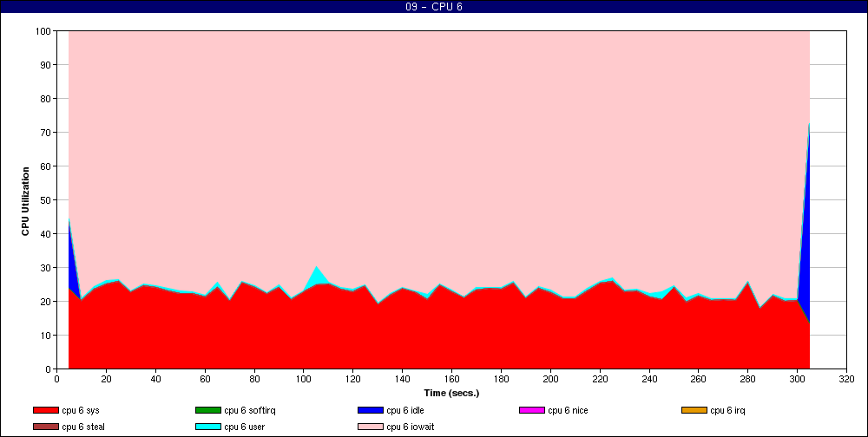Select the 'cpu 6 idle' legend label
This screenshot has width=868, height=437.
[405, 410]
